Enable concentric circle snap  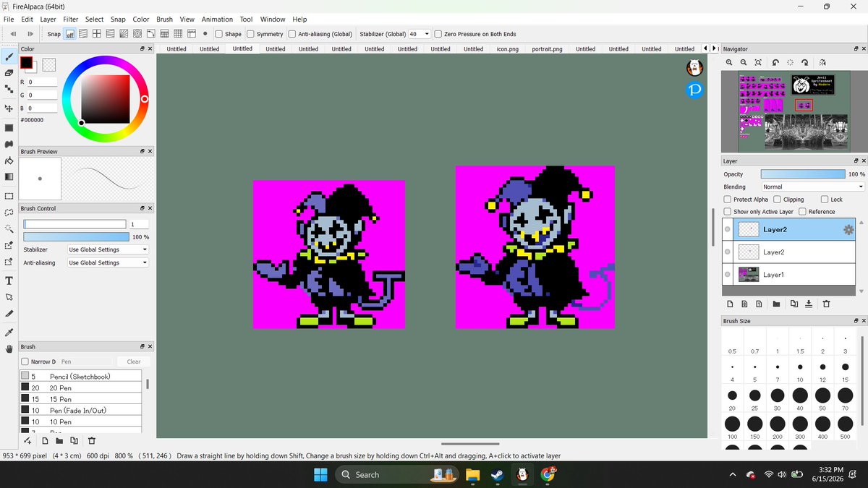137,33
